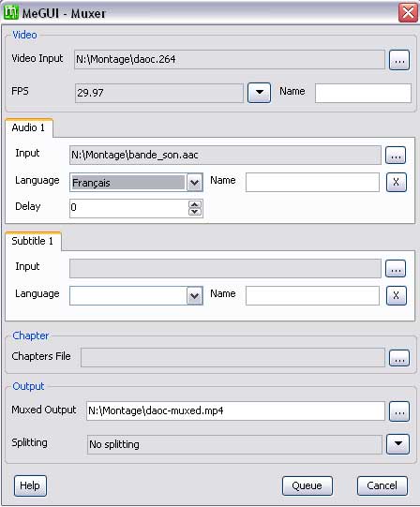Screen dimensions: 420x507
Task: Select the Subtitle 1 tab
Action: pos(33,241)
